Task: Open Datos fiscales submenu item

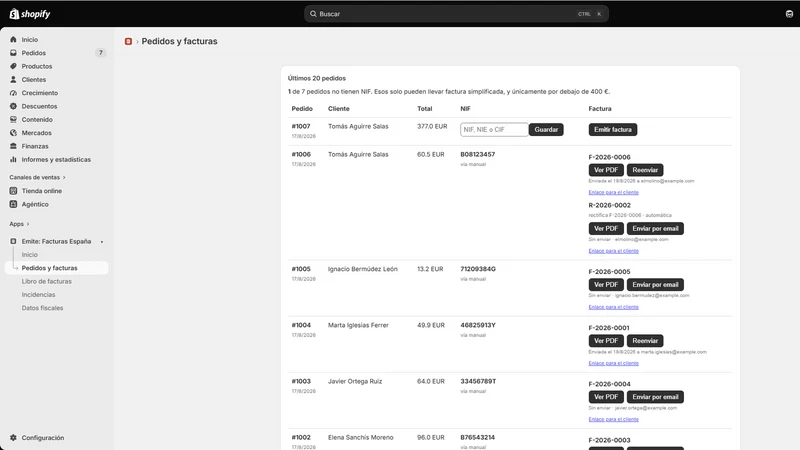Action: (x=42, y=308)
